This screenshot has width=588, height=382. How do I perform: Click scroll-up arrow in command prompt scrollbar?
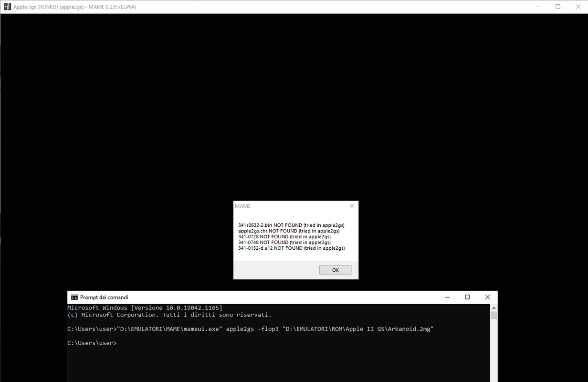[x=493, y=308]
